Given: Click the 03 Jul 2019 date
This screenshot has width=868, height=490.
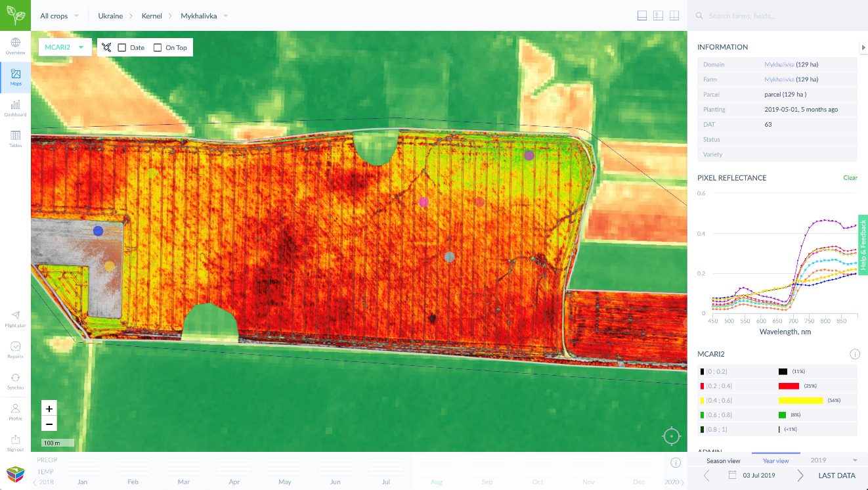Looking at the screenshot, I should pos(759,476).
